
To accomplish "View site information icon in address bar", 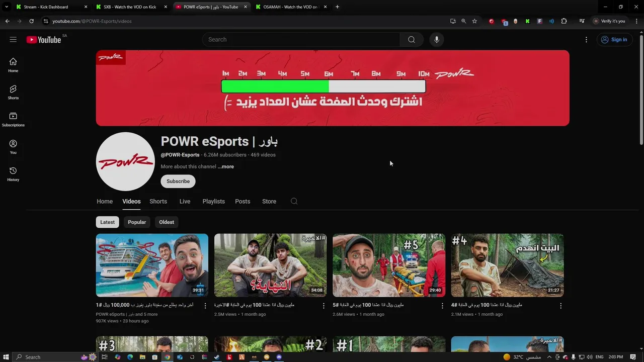I will tap(46, 21).
